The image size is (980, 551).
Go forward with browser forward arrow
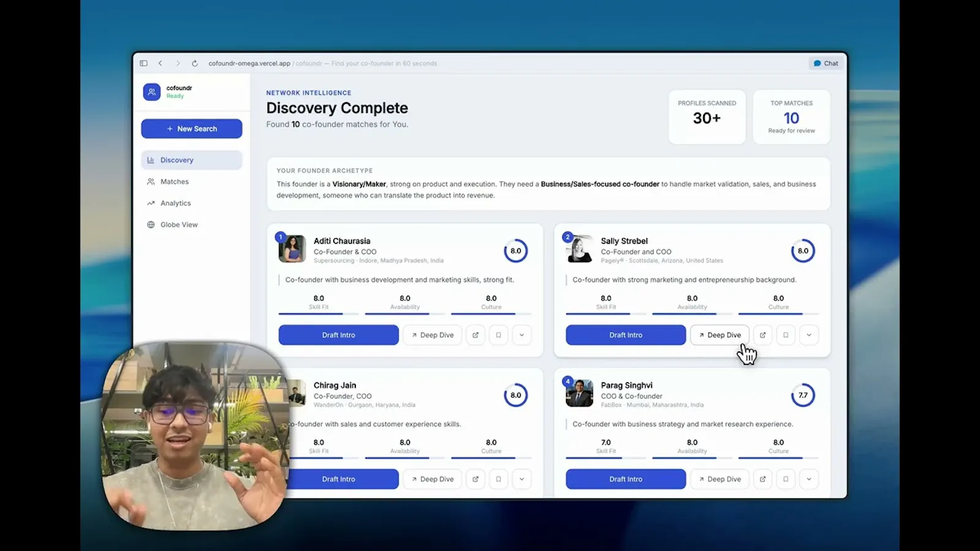(178, 63)
